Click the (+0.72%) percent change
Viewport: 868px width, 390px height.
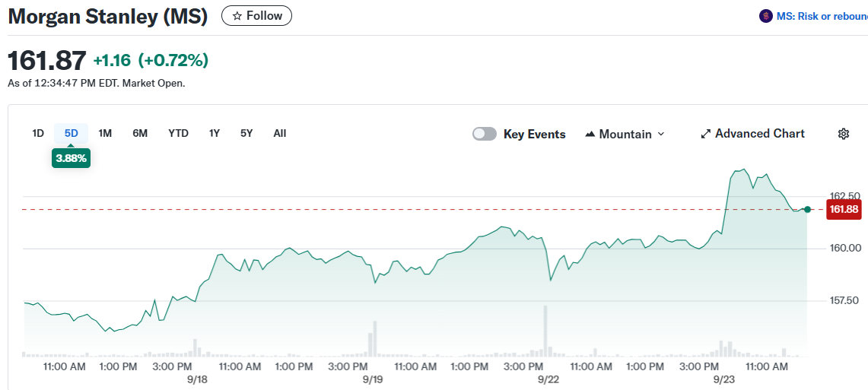173,60
